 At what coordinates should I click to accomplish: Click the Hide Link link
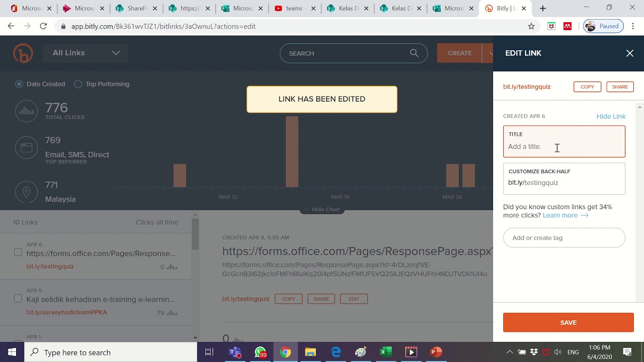(611, 116)
